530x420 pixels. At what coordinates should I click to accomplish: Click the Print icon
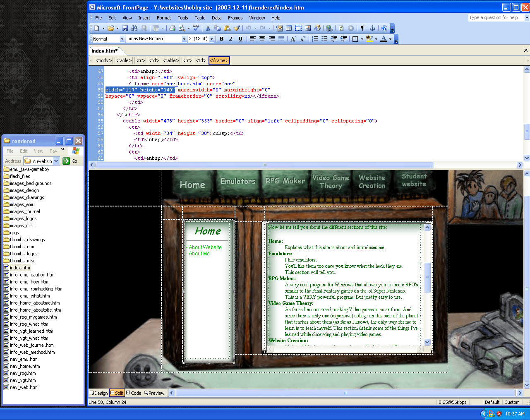(x=172, y=28)
